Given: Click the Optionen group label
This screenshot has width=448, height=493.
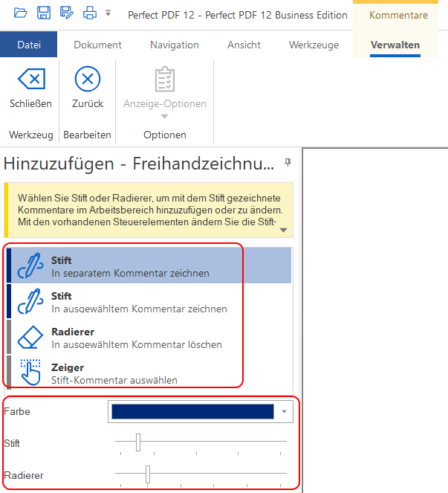Looking at the screenshot, I should [x=165, y=135].
